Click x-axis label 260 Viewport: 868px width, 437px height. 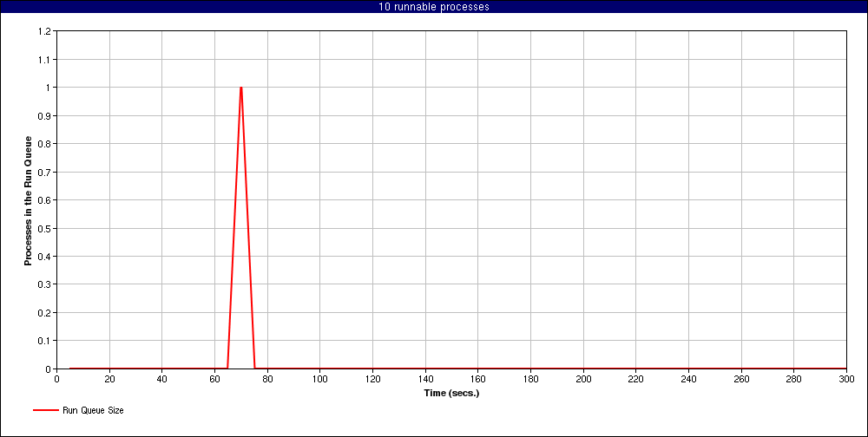click(x=740, y=379)
